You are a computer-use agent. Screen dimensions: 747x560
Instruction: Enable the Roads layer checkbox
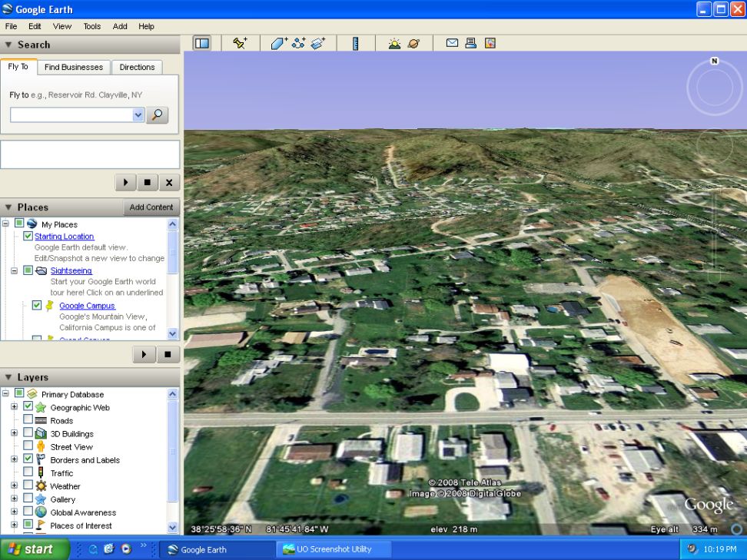tap(28, 419)
